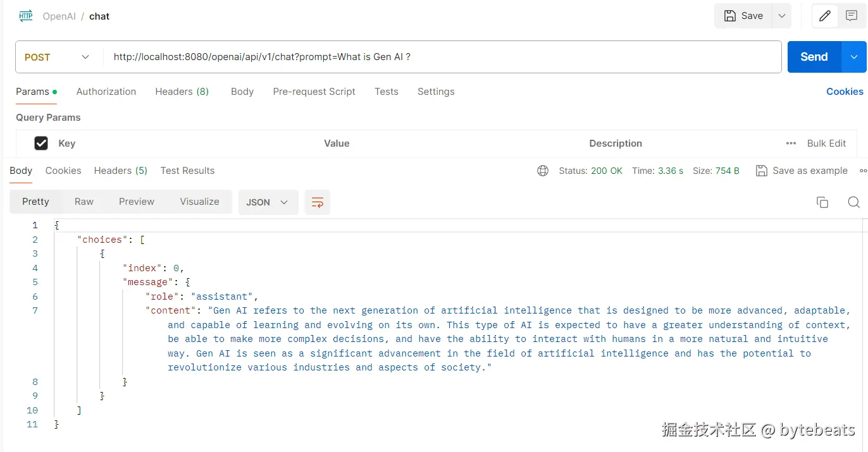Click the Status 200 OK text
Screen dimensions: 868x452
tap(591, 171)
